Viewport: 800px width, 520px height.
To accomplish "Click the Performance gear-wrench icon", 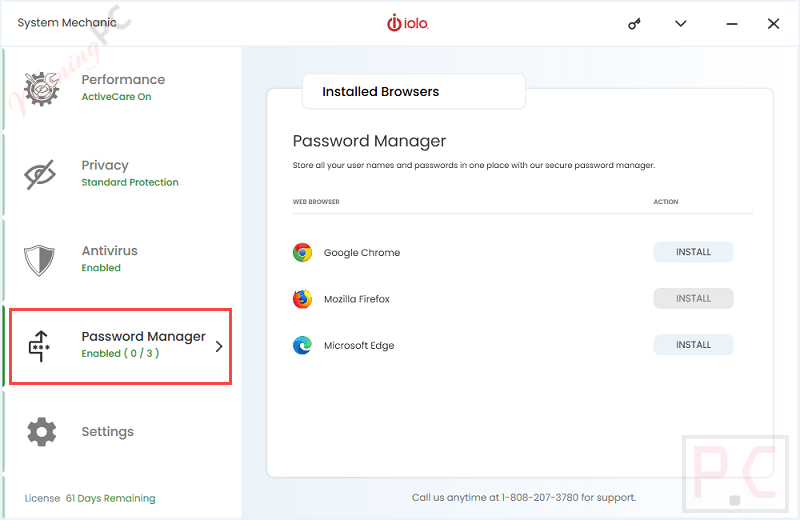I will click(41, 89).
